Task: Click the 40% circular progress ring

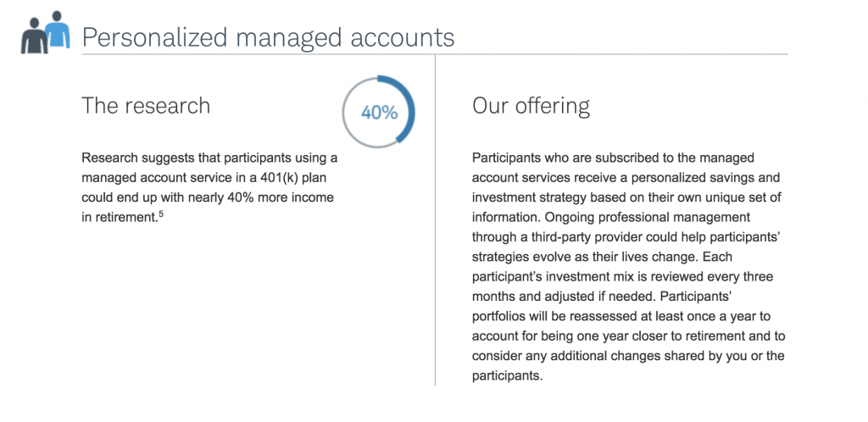Action: click(379, 112)
